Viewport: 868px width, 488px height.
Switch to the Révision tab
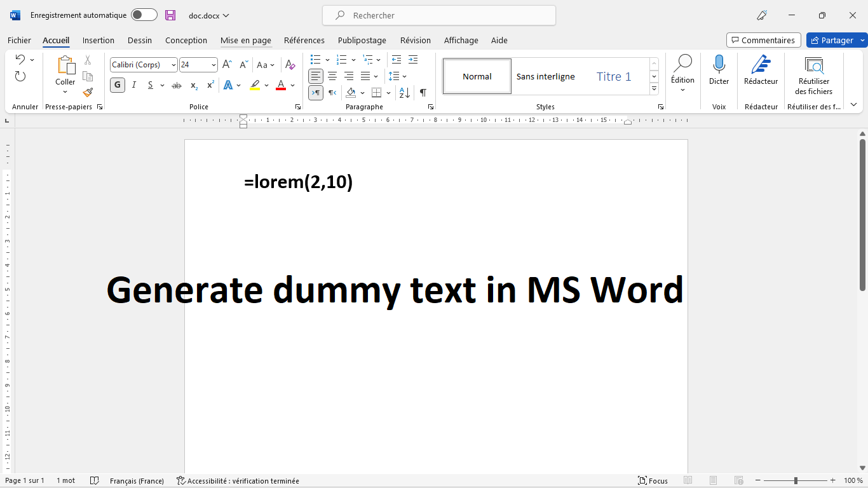(416, 40)
